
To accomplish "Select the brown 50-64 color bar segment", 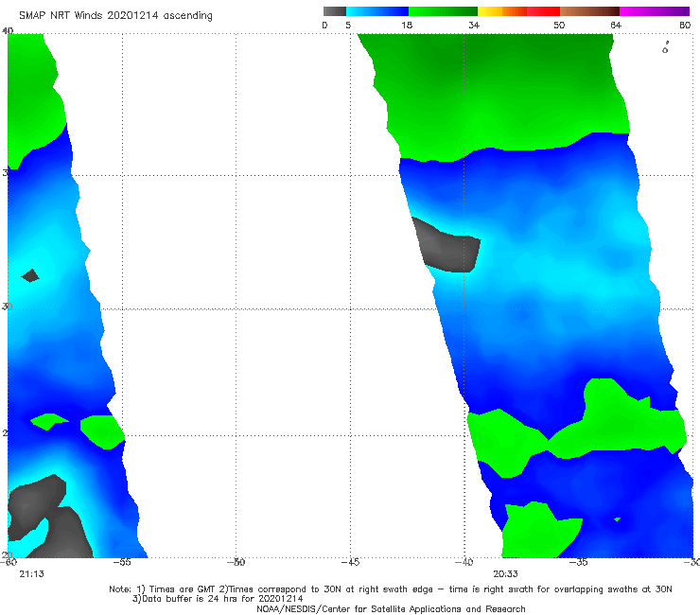I will [589, 11].
